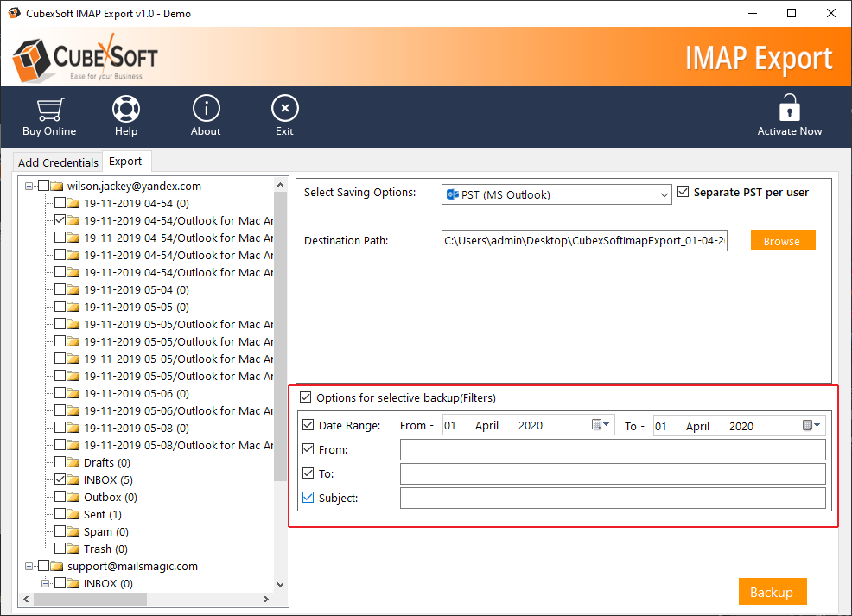The height and width of the screenshot is (616, 852).
Task: Click the wilson.jackey@yandex.com folder icon
Action: pos(57,187)
